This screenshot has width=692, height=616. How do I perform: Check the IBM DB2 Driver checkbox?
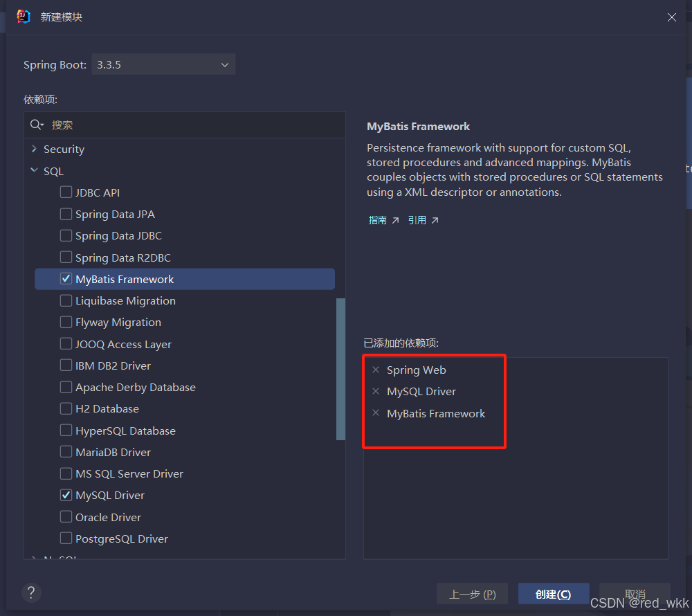[x=66, y=365]
